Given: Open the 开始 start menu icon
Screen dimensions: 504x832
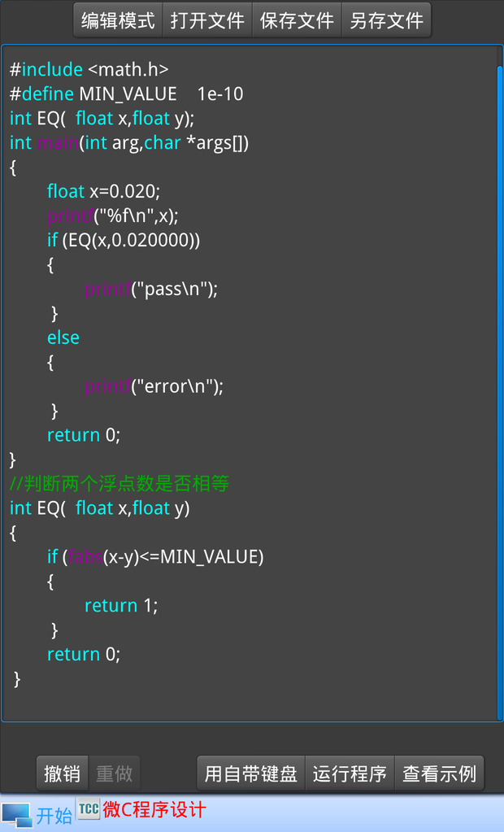Looking at the screenshot, I should tap(37, 814).
